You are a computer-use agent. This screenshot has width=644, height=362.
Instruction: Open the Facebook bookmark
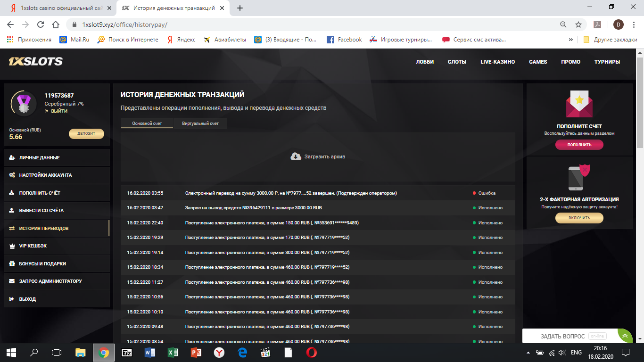[344, 40]
